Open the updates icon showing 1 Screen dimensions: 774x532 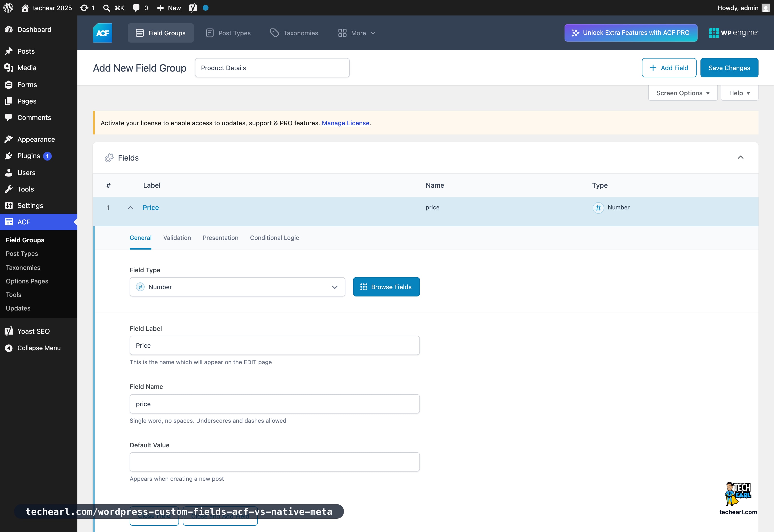point(88,8)
